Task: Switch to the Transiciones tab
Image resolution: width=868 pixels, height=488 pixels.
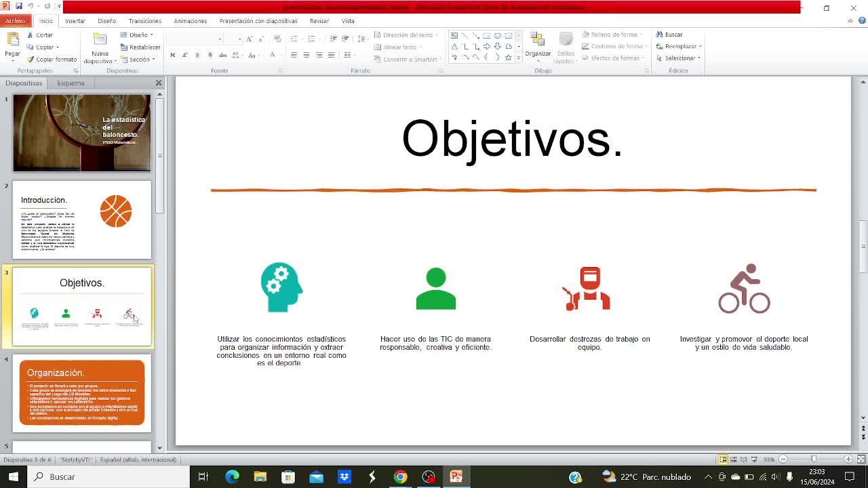Action: click(145, 21)
